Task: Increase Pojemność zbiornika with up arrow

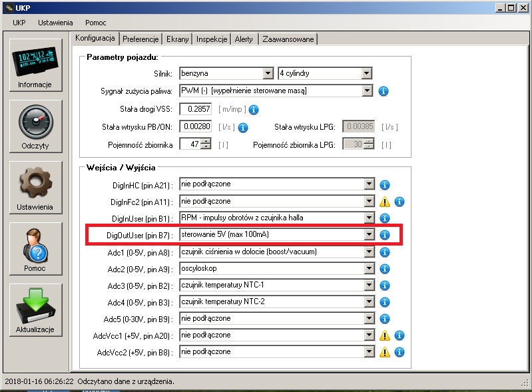Action: coord(206,141)
